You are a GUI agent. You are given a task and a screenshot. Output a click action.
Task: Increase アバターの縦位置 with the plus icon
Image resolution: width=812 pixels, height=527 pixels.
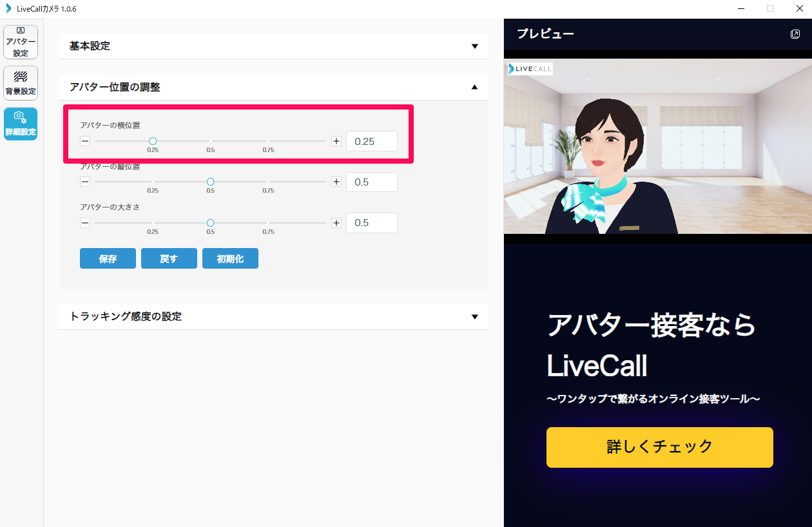pos(336,182)
